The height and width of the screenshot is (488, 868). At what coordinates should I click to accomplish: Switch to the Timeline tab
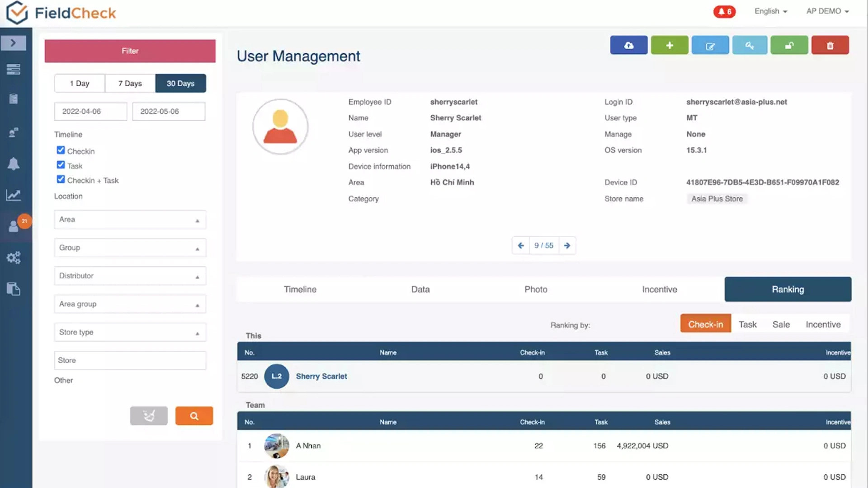(300, 289)
